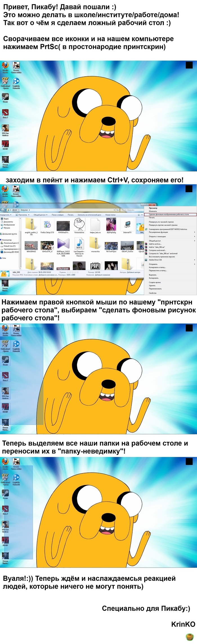
Task: Click Записать на оптический диск button
Action: point(89,215)
